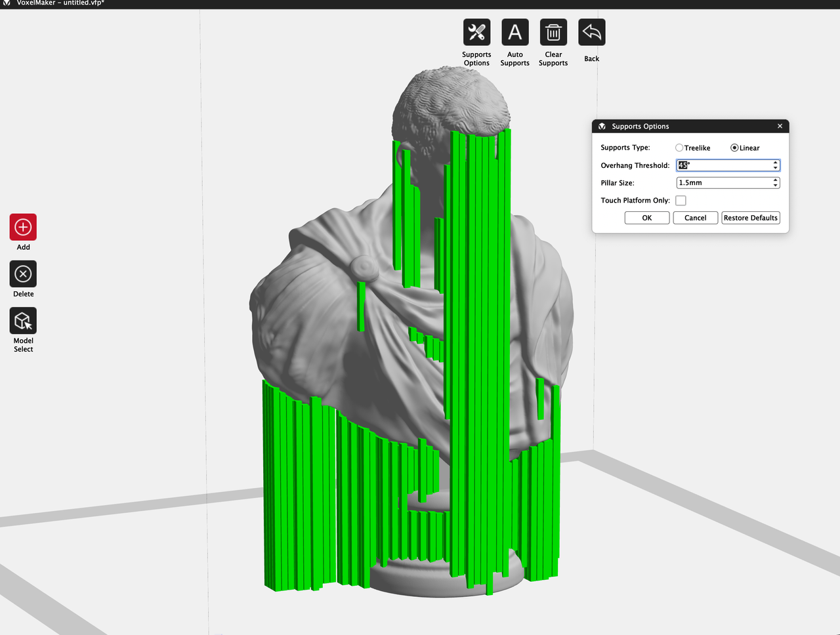Choose the Model Select tool

(23, 321)
